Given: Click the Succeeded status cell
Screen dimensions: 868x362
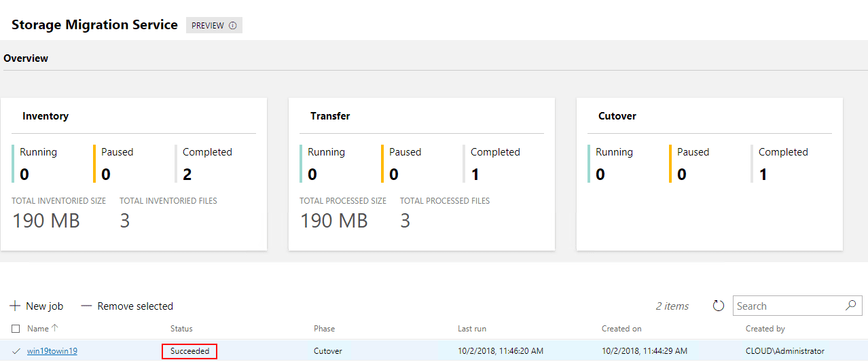Looking at the screenshot, I should point(189,351).
